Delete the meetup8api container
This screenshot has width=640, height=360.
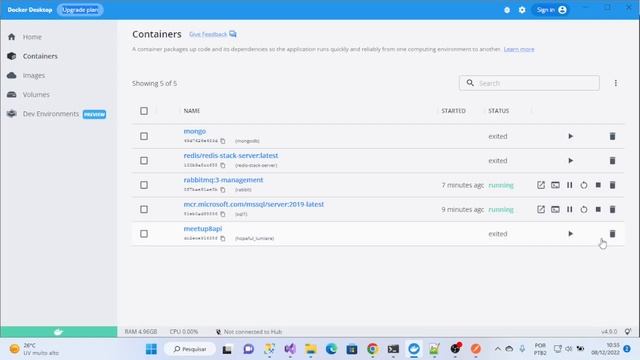(612, 234)
